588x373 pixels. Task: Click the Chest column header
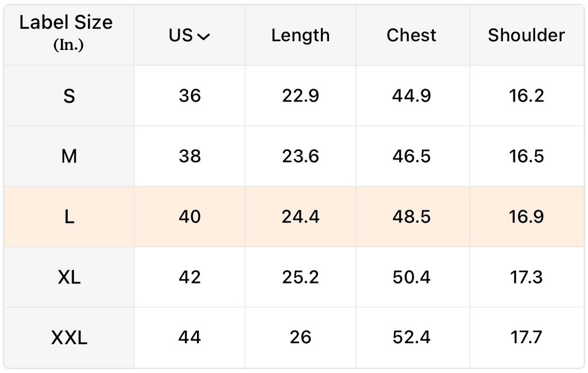[x=411, y=35]
